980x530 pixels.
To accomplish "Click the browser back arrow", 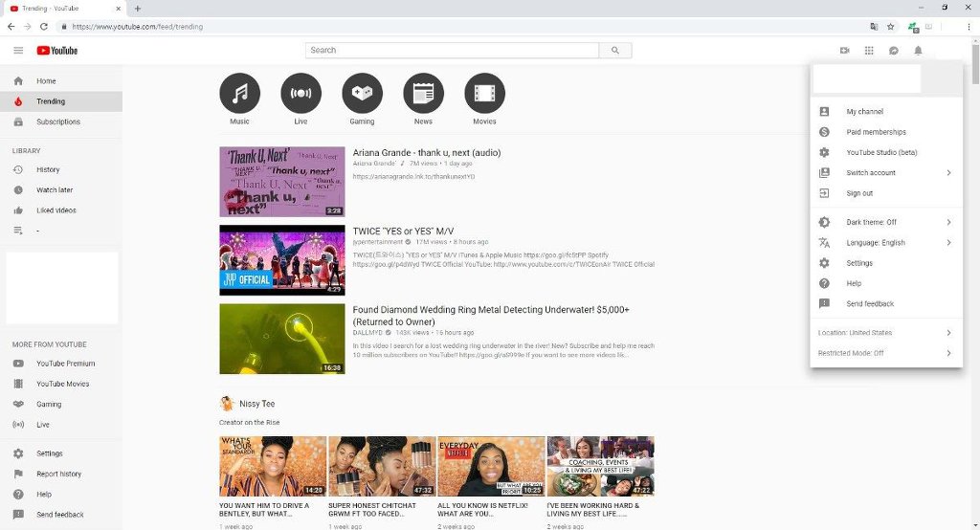I will point(11,26).
